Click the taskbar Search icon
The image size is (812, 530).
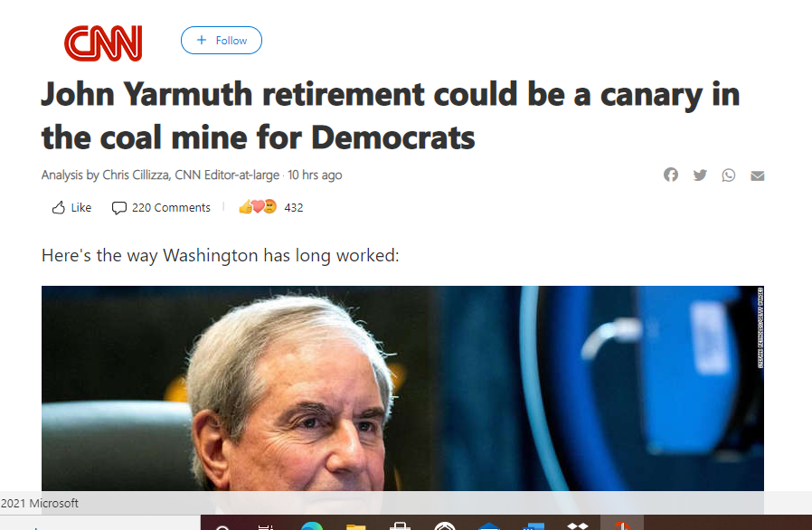coord(222,527)
